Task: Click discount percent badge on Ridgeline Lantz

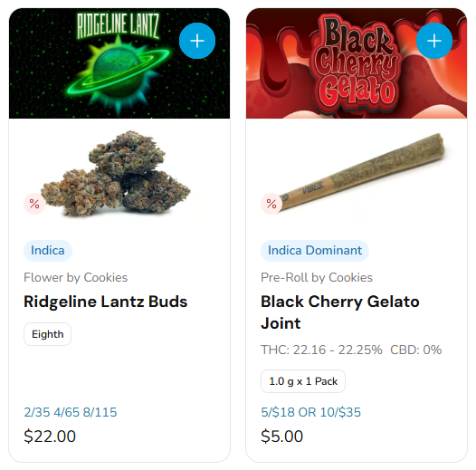Action: click(34, 204)
